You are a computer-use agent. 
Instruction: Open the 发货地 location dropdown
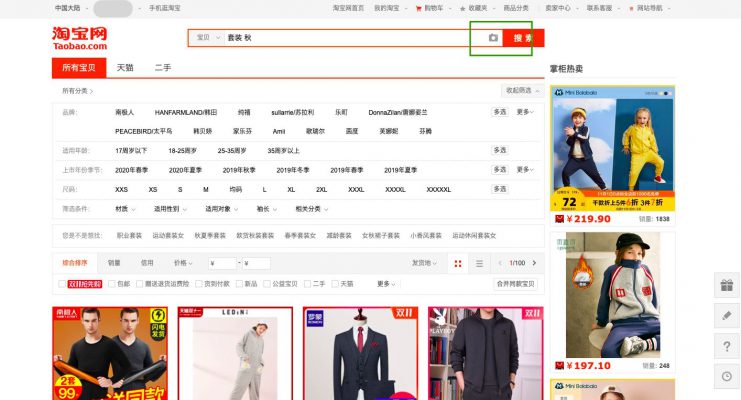(424, 263)
